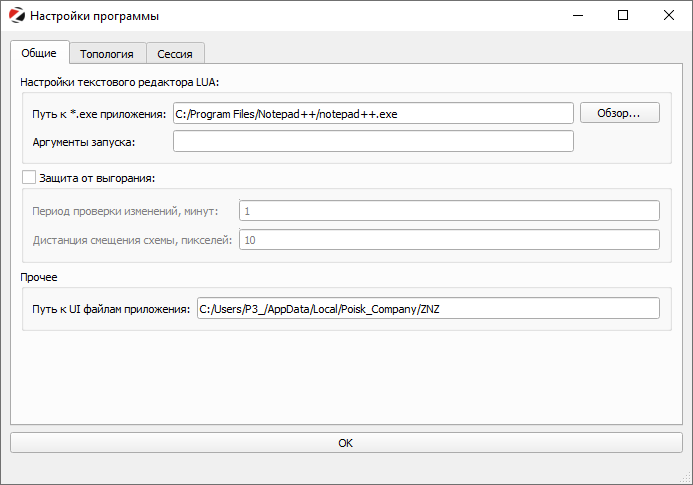Enable the Защита от выгорания checkbox
Screen dimensions: 693x485
click(x=28, y=178)
